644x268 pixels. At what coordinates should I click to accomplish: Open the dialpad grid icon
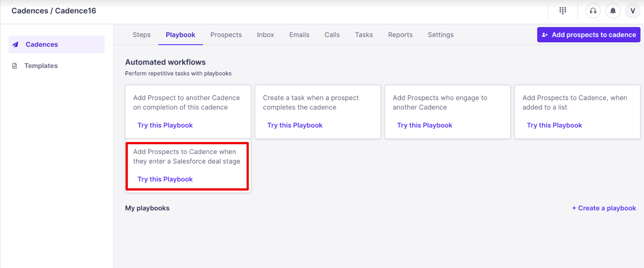[563, 10]
